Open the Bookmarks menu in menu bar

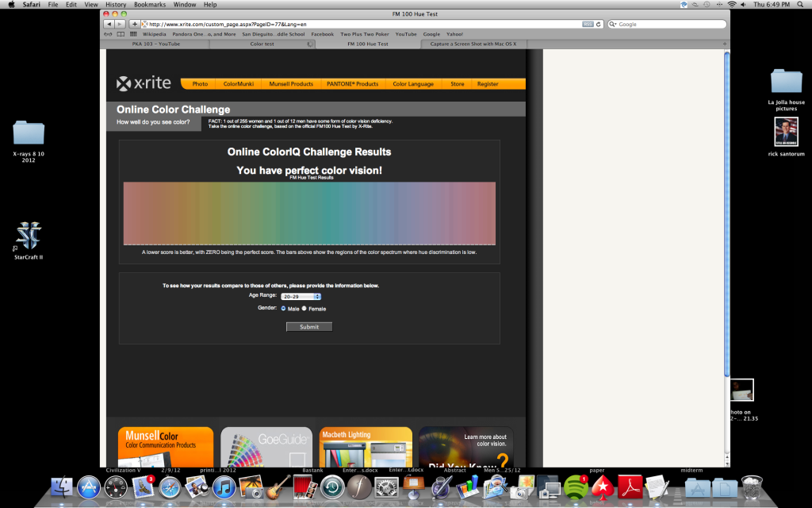pos(150,5)
